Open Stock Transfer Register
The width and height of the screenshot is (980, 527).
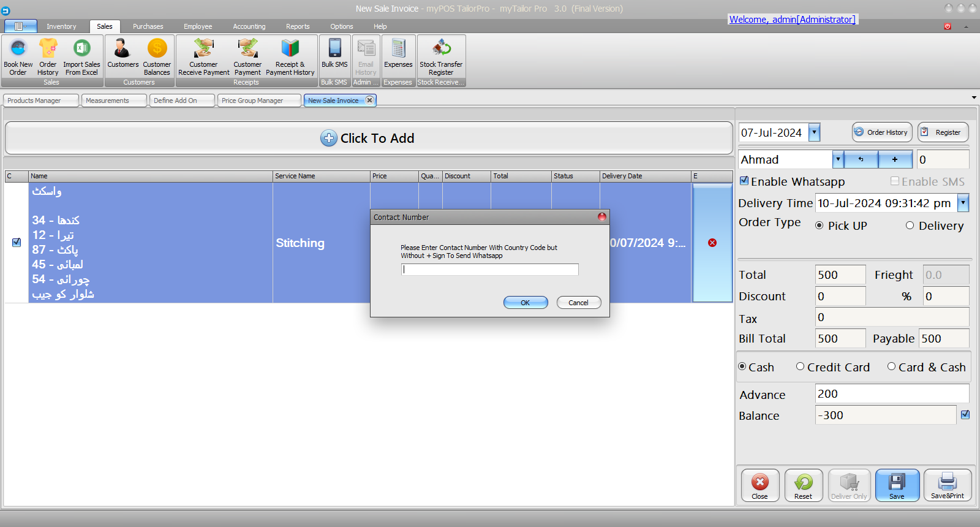click(x=441, y=56)
